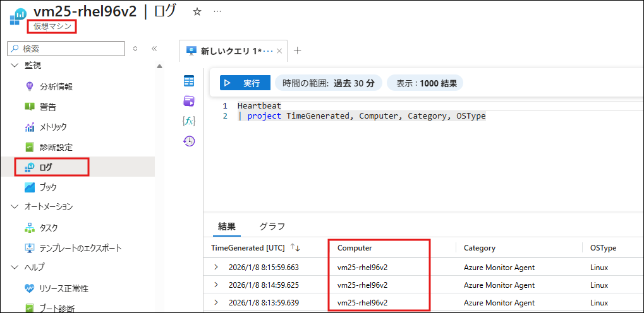The height and width of the screenshot is (313, 644).
Task: Open the query history clock icon
Action: pyautogui.click(x=190, y=141)
